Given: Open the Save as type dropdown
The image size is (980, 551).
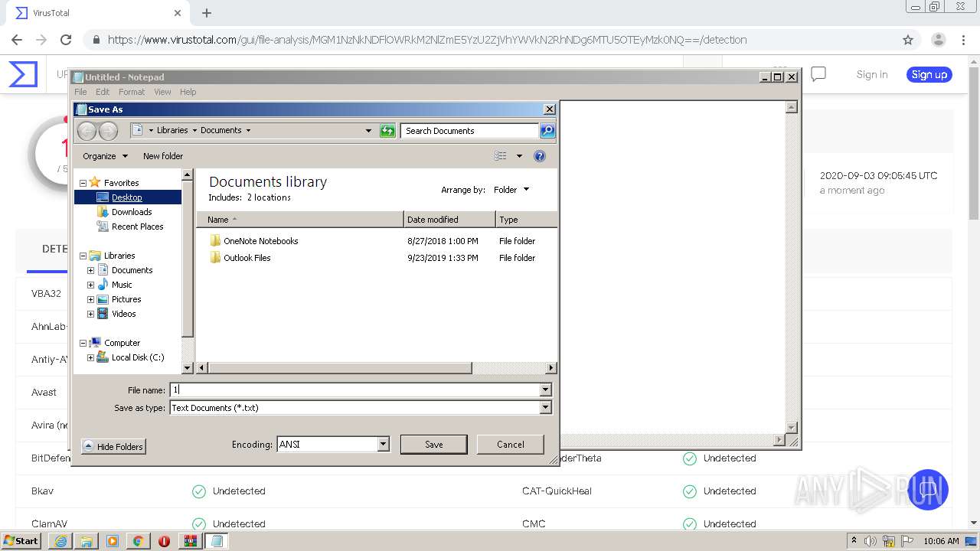Looking at the screenshot, I should coord(545,408).
